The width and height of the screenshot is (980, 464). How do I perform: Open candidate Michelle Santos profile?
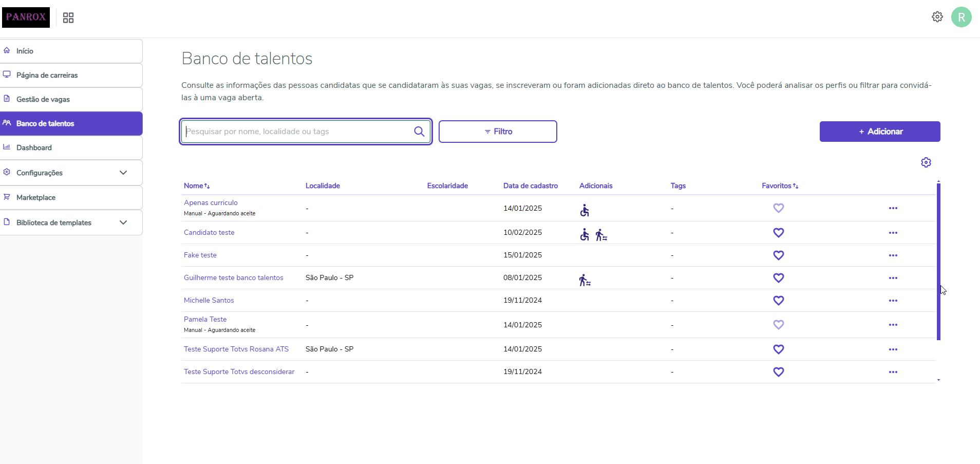point(209,301)
